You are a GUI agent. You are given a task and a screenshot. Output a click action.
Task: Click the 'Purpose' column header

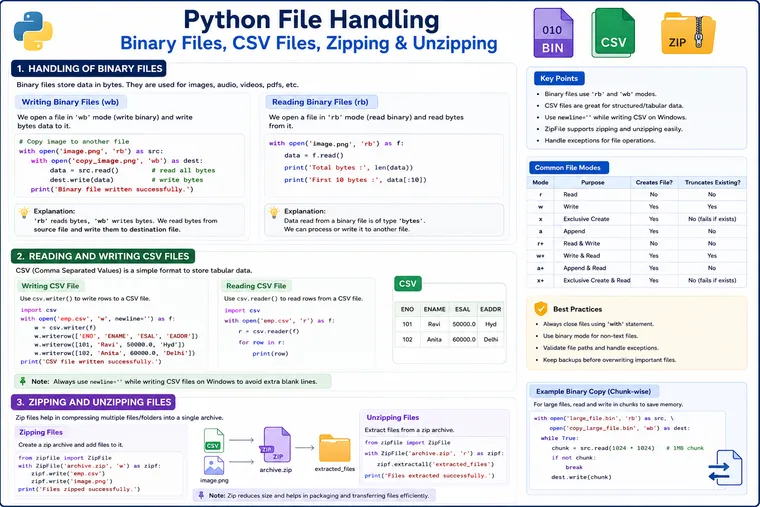[592, 182]
